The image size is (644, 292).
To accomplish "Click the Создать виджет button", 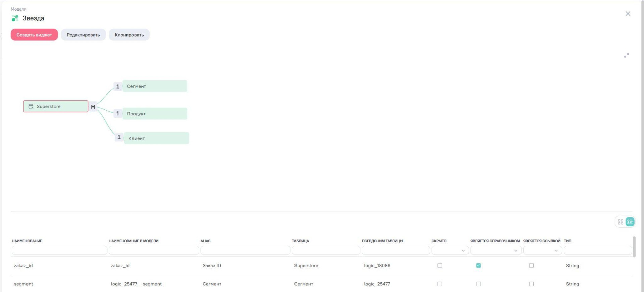I will 34,35.
